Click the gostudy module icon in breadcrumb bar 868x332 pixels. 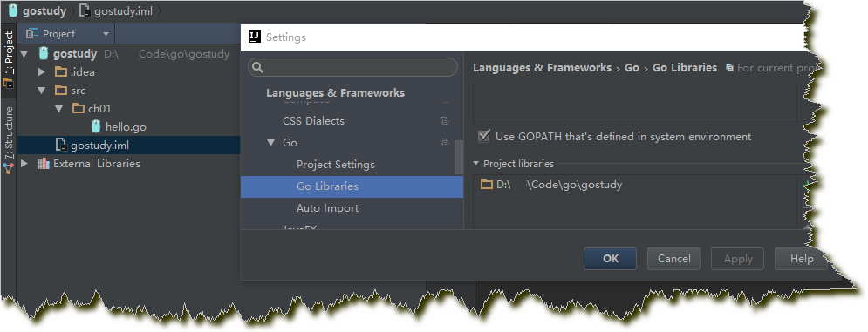[13, 10]
